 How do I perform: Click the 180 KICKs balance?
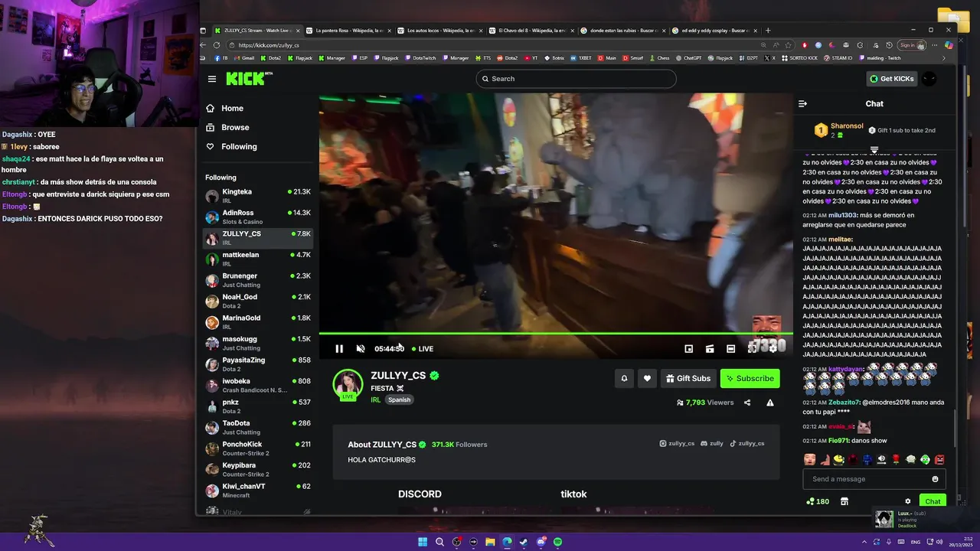pyautogui.click(x=818, y=502)
